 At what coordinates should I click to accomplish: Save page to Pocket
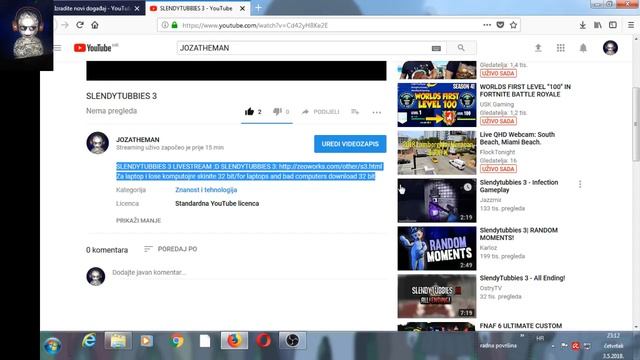pos(500,25)
